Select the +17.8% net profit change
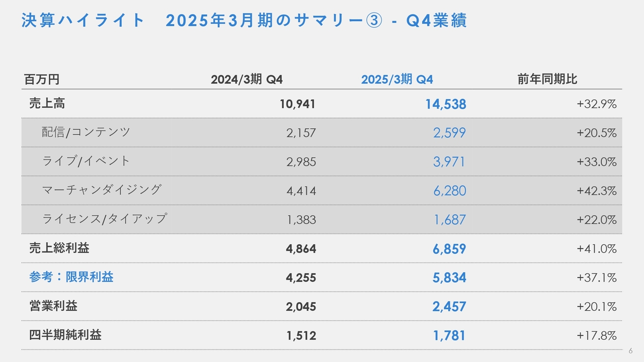The height and width of the screenshot is (362, 644). [x=597, y=335]
